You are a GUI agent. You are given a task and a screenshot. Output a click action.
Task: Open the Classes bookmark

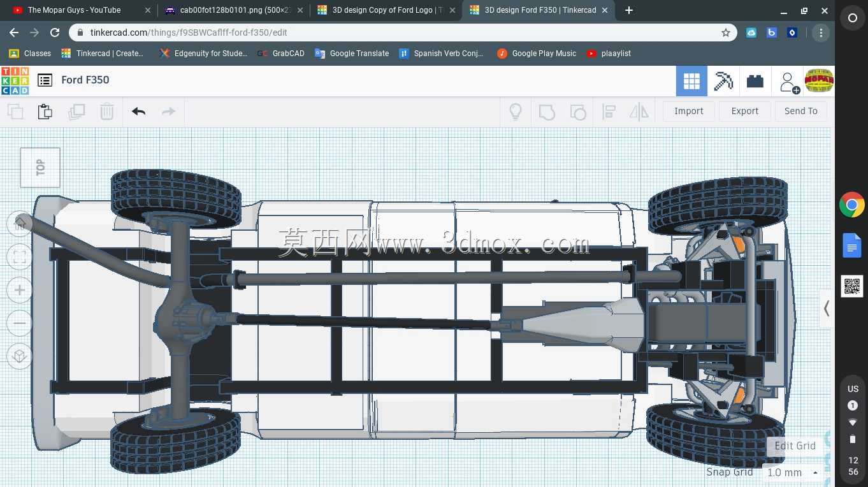30,54
